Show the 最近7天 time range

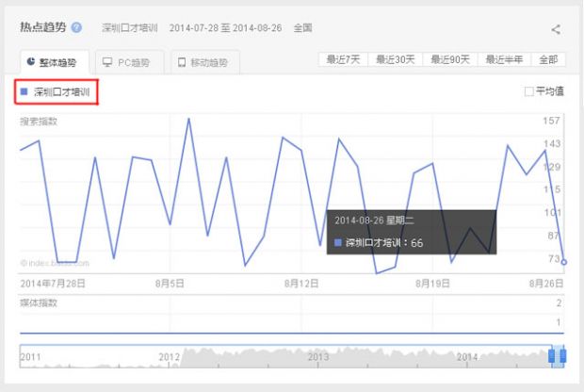point(344,59)
